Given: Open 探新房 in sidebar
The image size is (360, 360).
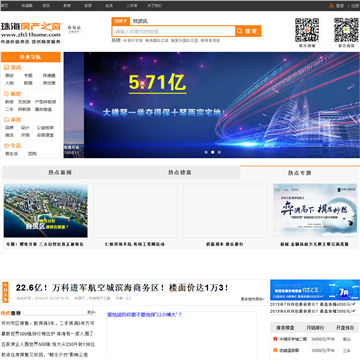Looking at the screenshot, I should click(24, 109).
